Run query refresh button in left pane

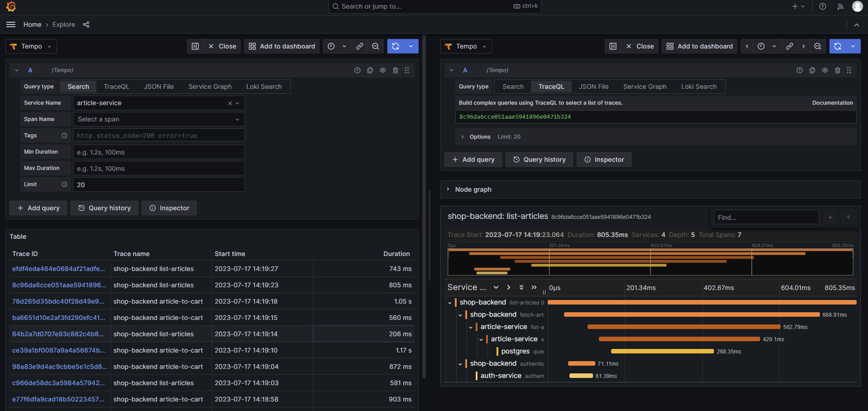click(x=395, y=46)
